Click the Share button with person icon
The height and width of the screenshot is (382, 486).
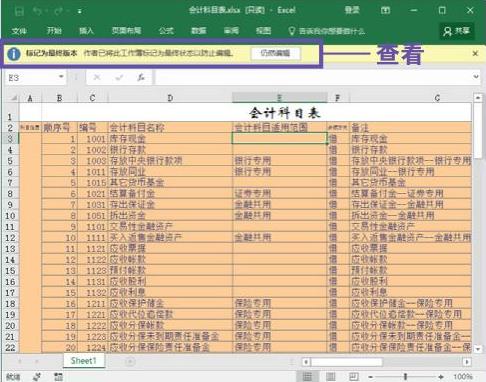456,31
